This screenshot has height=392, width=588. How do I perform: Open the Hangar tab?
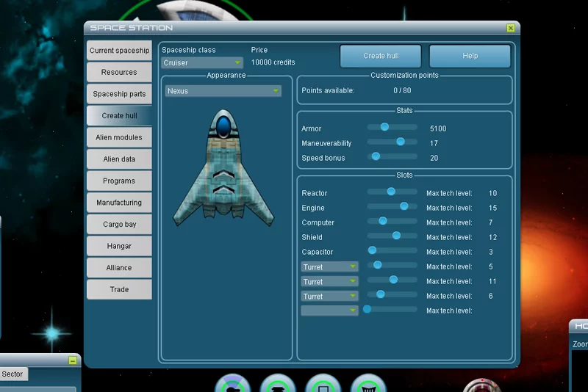click(119, 246)
